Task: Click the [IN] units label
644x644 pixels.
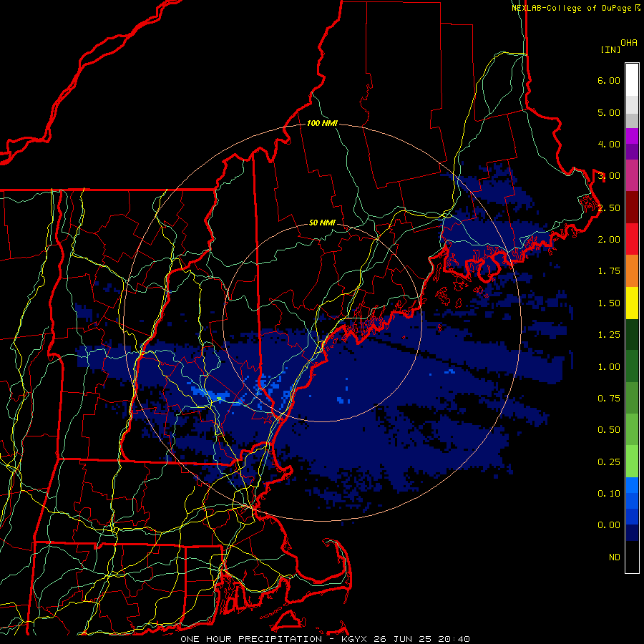Action: click(x=610, y=49)
